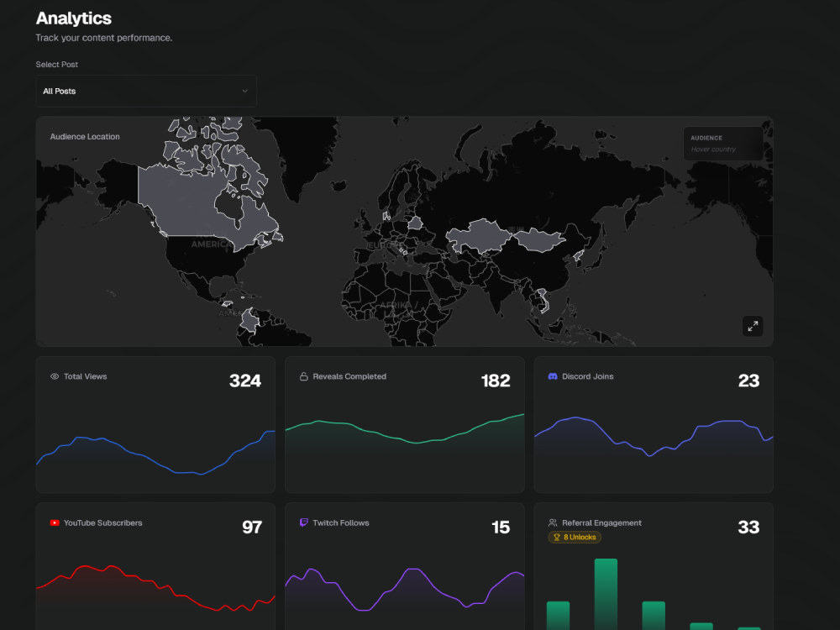Screen dimensions: 840x630
Task: Click the Audience Location label
Action: (x=85, y=137)
